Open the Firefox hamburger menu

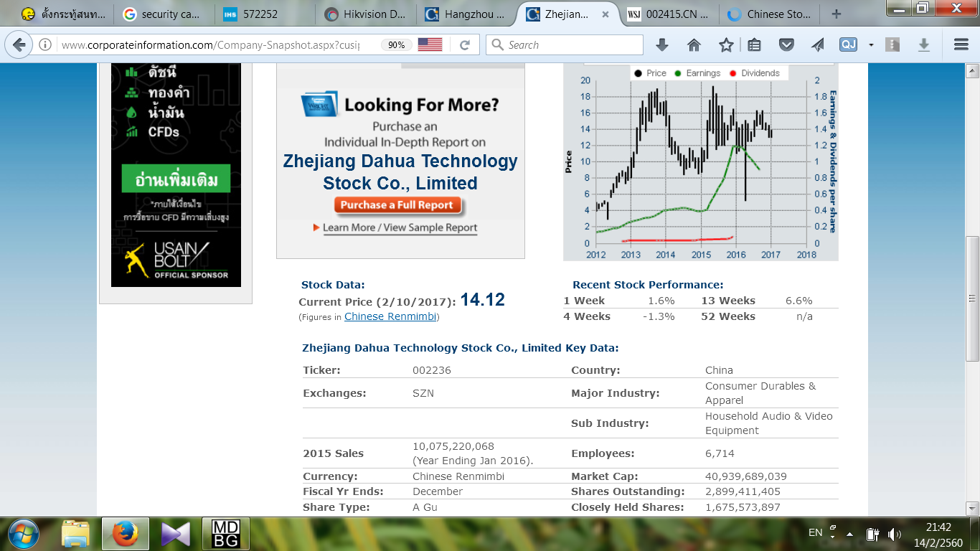961,44
